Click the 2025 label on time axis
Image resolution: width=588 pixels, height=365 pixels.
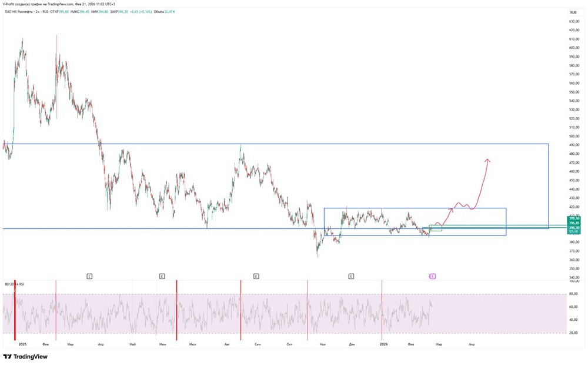[22, 344]
